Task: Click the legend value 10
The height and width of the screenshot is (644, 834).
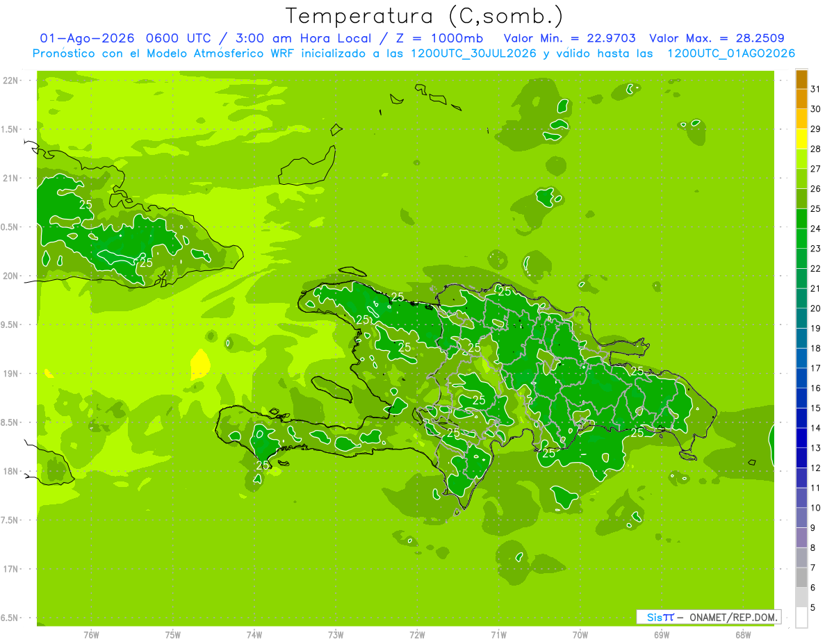Action: 816,508
